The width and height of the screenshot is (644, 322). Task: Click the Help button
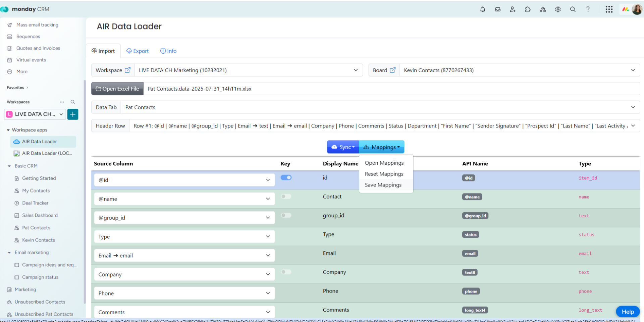(628, 312)
